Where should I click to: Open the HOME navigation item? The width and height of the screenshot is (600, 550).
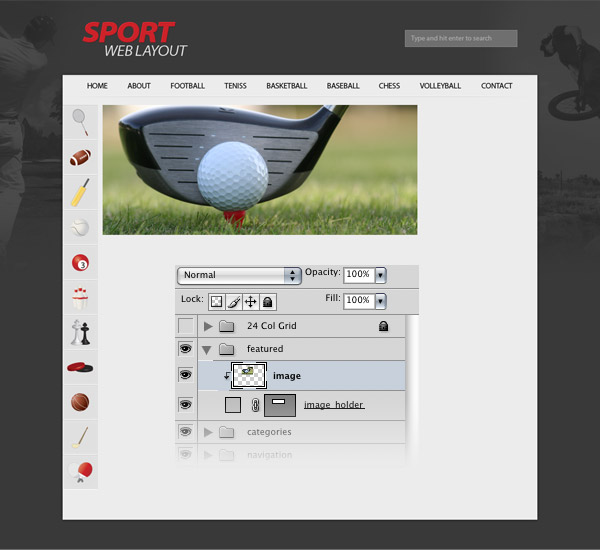click(x=97, y=86)
